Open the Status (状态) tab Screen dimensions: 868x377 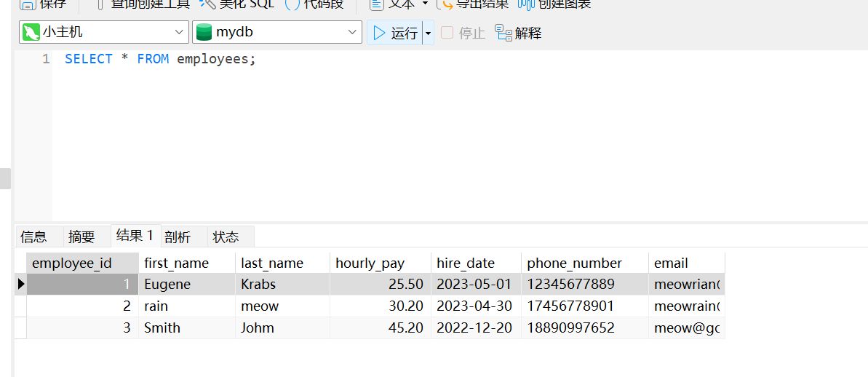coord(226,237)
